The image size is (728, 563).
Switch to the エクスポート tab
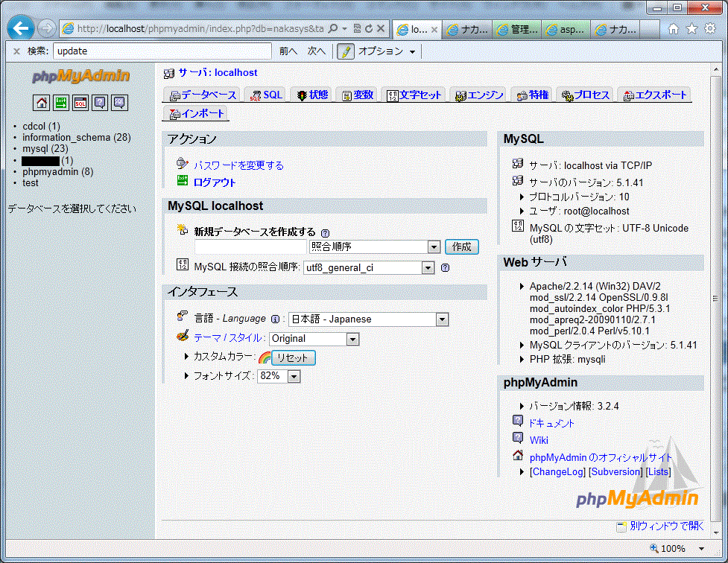(655, 95)
